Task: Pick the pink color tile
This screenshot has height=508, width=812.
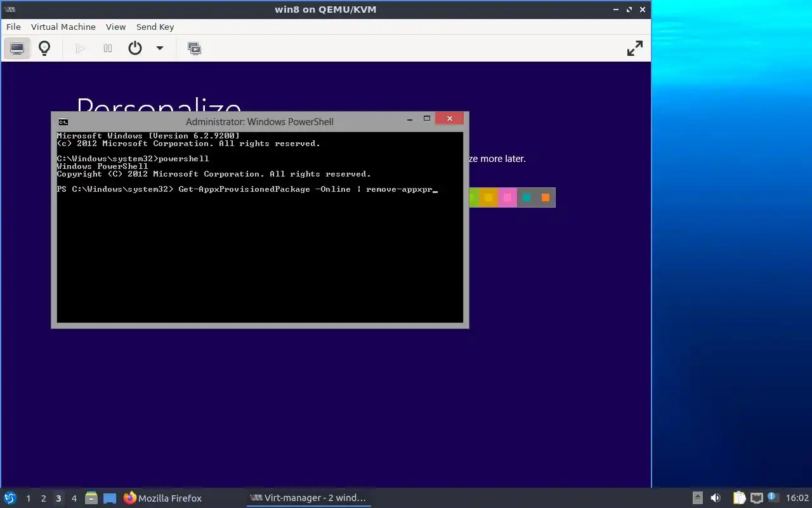Action: coord(507,197)
